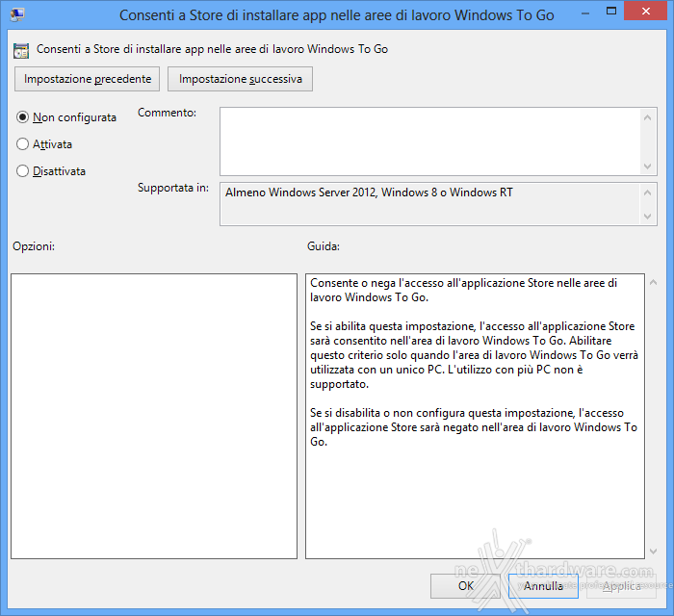The height and width of the screenshot is (616, 674).
Task: Click the policy setting icon beside the heading
Action: pyautogui.click(x=21, y=50)
